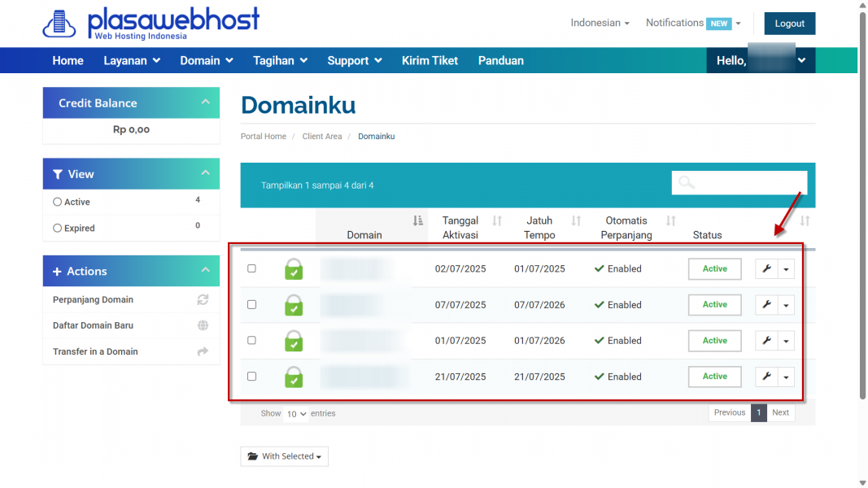This screenshot has width=868, height=488.
Task: Click the Logout button
Action: click(x=789, y=24)
